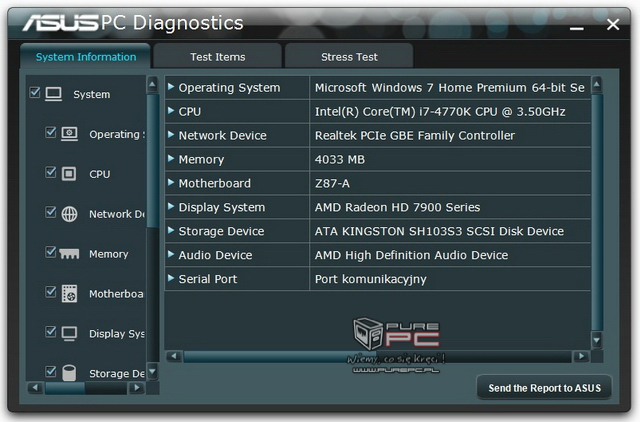640x422 pixels.
Task: Uncheck the CPU checkbox in sidebar
Action: pos(51,172)
